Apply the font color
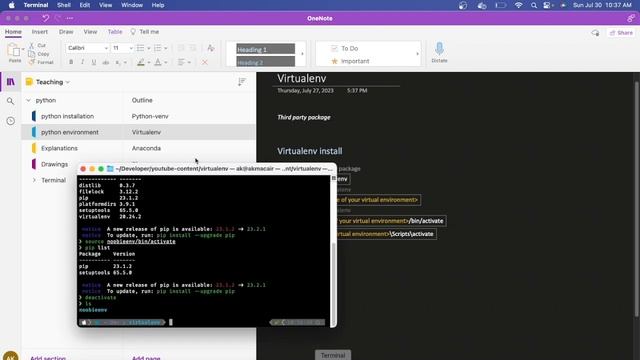 coord(158,62)
